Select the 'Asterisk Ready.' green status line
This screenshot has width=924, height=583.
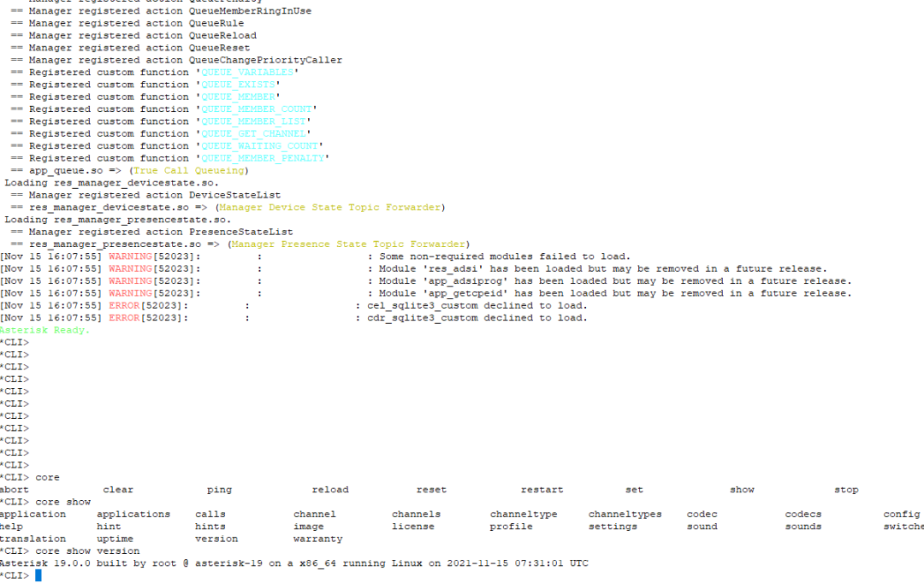click(x=44, y=330)
